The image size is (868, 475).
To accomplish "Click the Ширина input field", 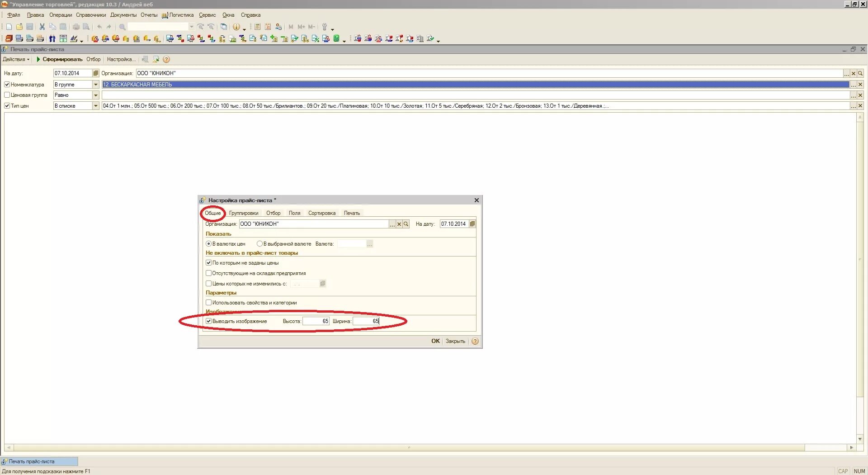I will (x=367, y=321).
